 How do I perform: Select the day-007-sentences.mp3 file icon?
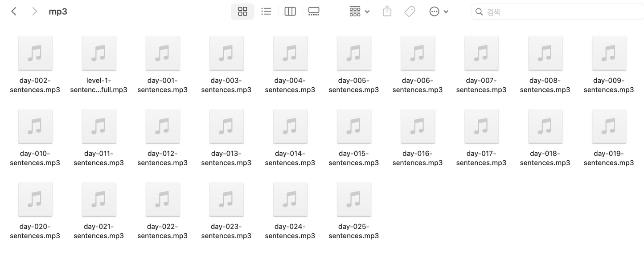[x=481, y=53]
